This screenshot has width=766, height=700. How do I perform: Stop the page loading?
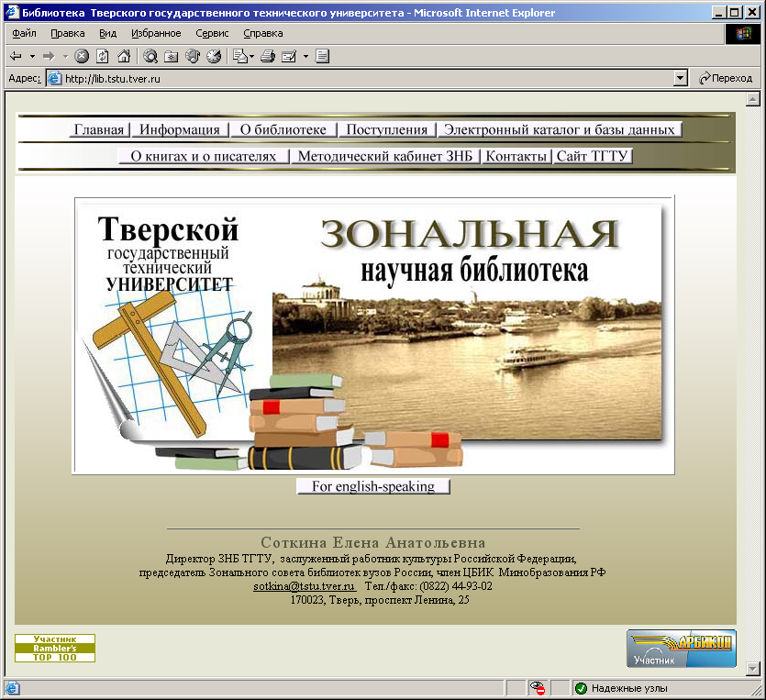tap(82, 56)
